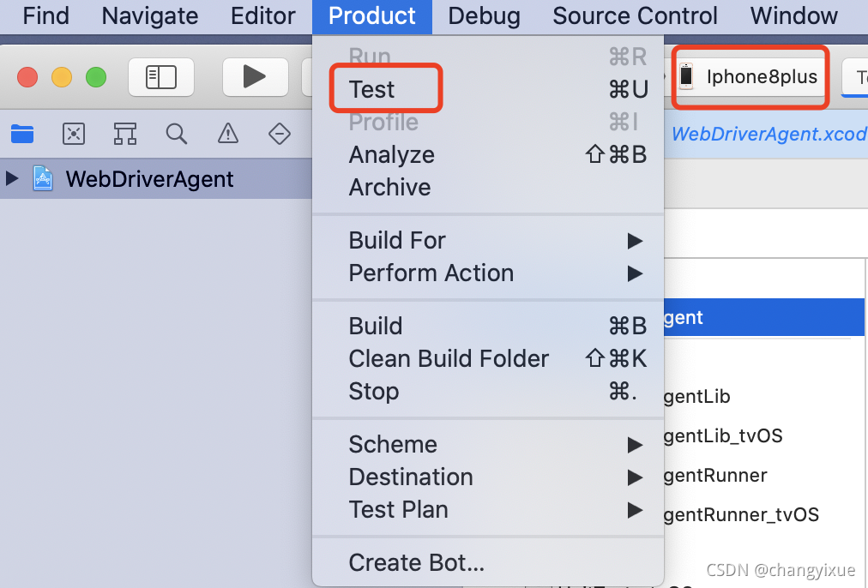
Task: Show the Issue navigator warning icon
Action: (228, 134)
